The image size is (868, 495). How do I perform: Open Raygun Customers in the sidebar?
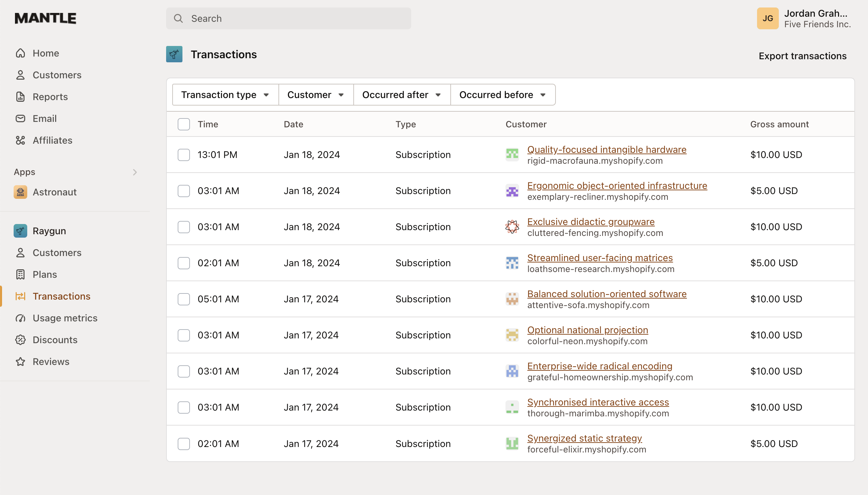click(x=57, y=253)
